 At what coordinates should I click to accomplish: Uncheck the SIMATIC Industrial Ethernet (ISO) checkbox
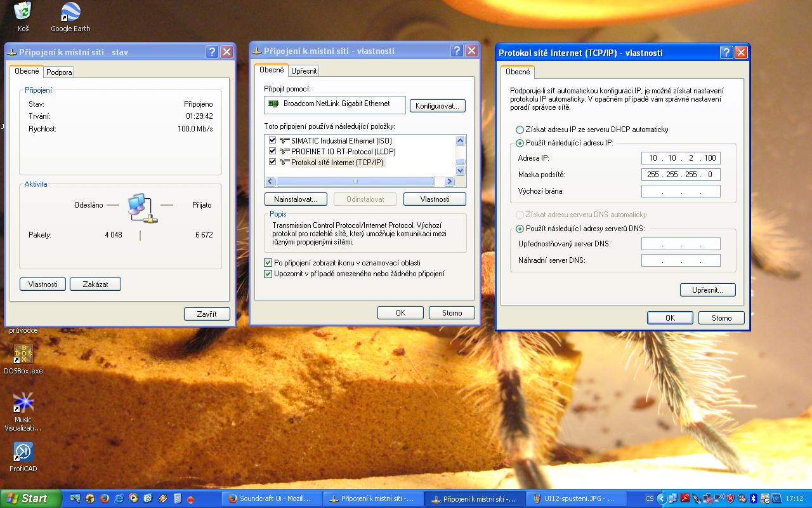click(273, 140)
